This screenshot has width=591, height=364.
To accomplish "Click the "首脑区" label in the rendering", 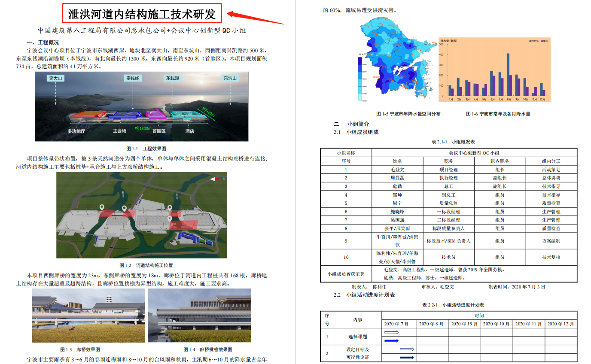I will click(x=158, y=131).
